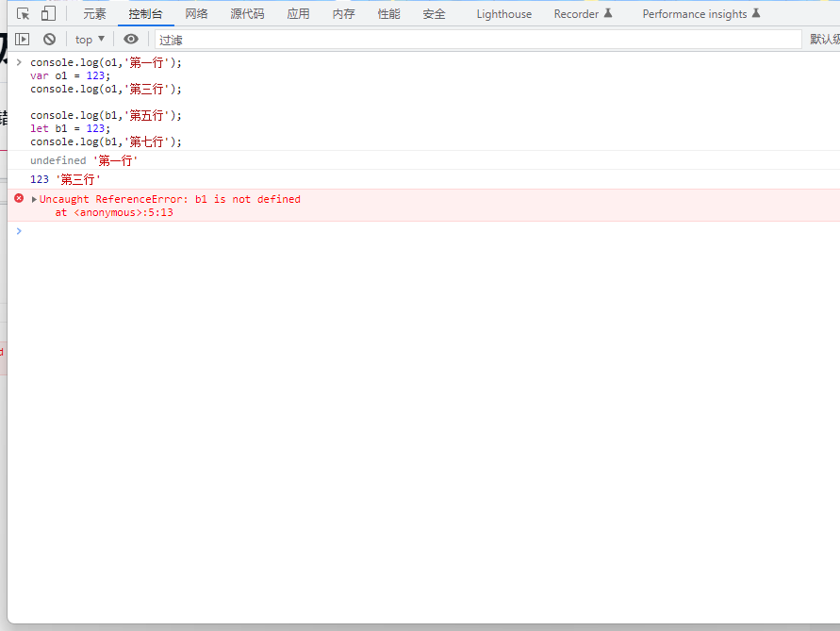The height and width of the screenshot is (631, 840).
Task: Switch to the 内存 tab
Action: [x=344, y=14]
